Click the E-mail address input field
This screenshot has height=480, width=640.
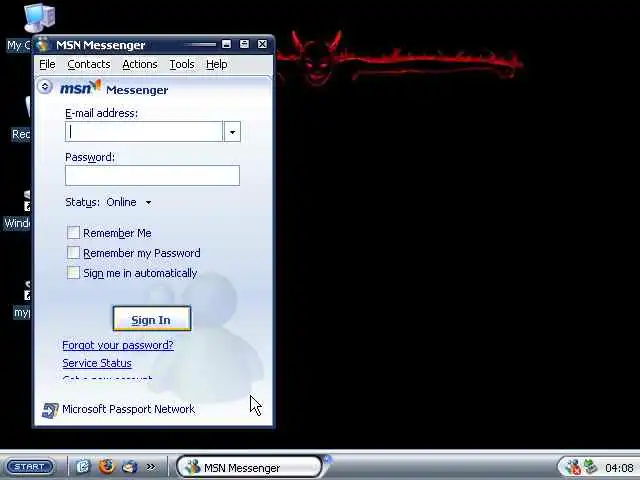click(x=144, y=131)
